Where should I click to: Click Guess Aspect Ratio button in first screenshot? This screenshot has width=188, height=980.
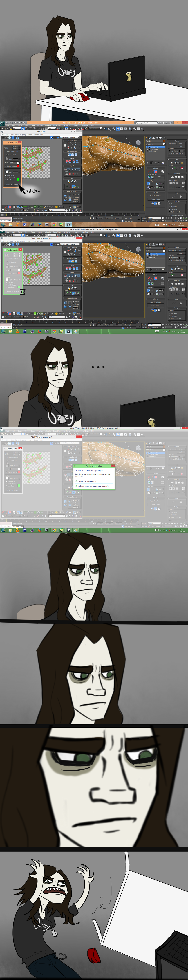pos(12,151)
